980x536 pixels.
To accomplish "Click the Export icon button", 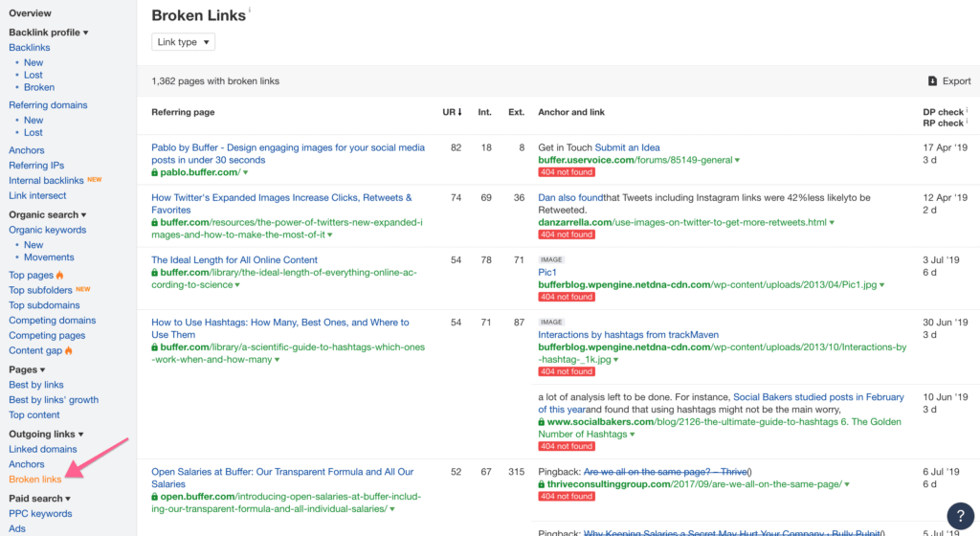I will (933, 81).
